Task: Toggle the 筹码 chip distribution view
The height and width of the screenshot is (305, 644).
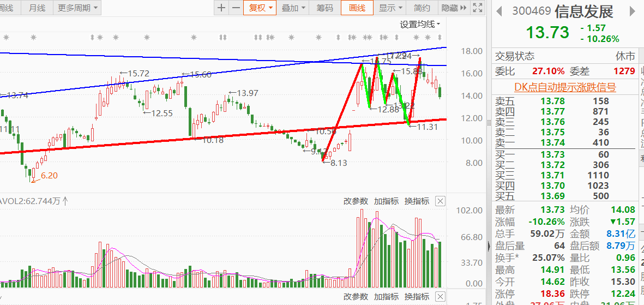Action: [x=325, y=8]
